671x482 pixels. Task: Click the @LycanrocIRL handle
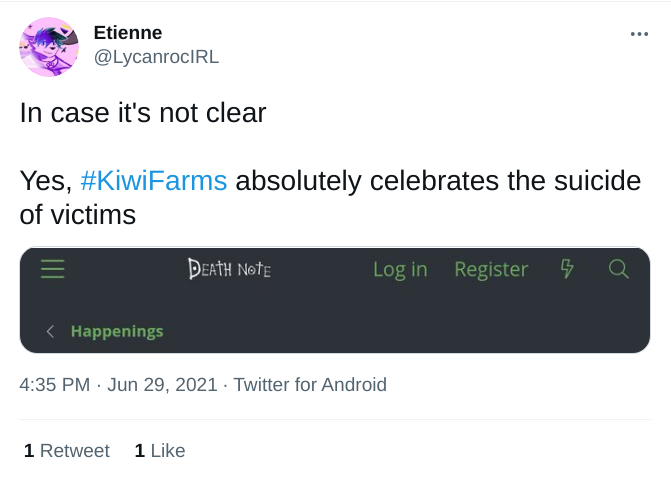coord(156,57)
